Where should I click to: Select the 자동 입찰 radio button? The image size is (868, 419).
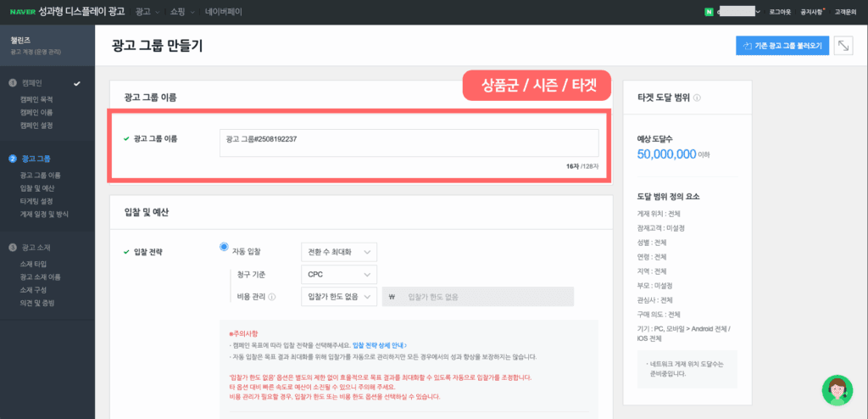click(x=224, y=247)
